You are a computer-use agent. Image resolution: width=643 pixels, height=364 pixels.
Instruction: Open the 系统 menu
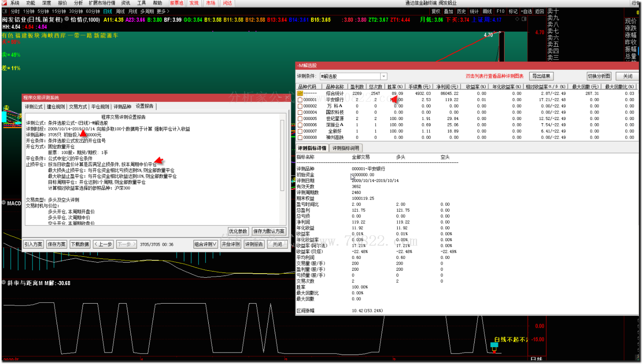pos(15,3)
